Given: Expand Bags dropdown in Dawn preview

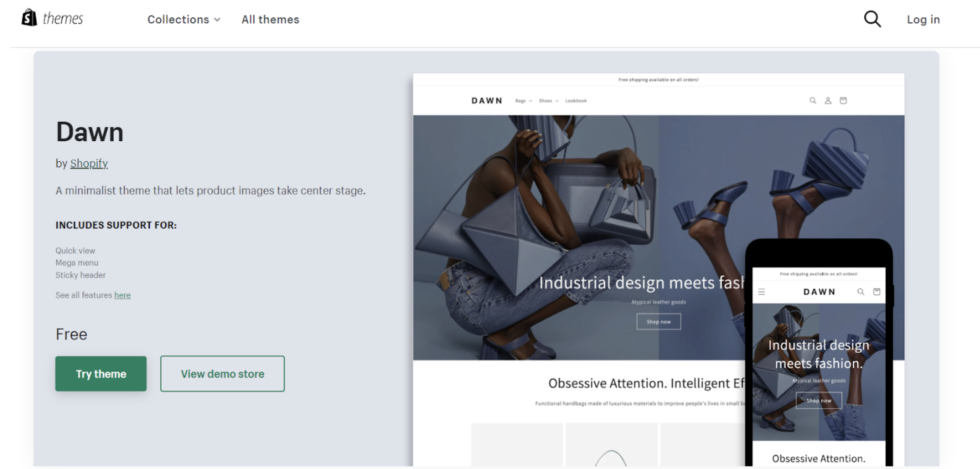Looking at the screenshot, I should pos(524,101).
